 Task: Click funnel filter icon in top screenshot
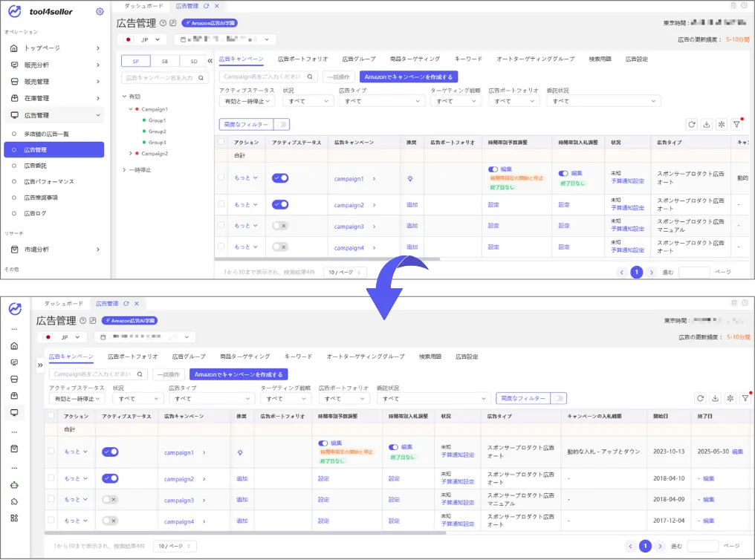point(736,125)
